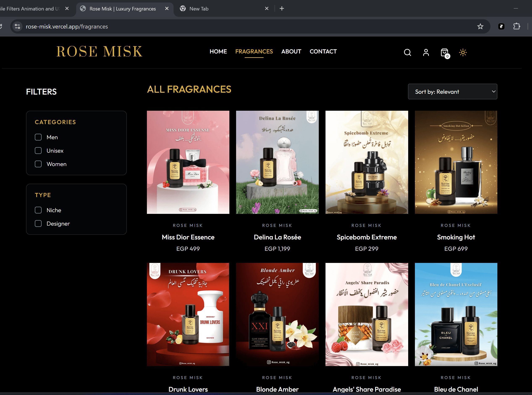Check the Women category filter
The height and width of the screenshot is (395, 532).
tap(38, 164)
